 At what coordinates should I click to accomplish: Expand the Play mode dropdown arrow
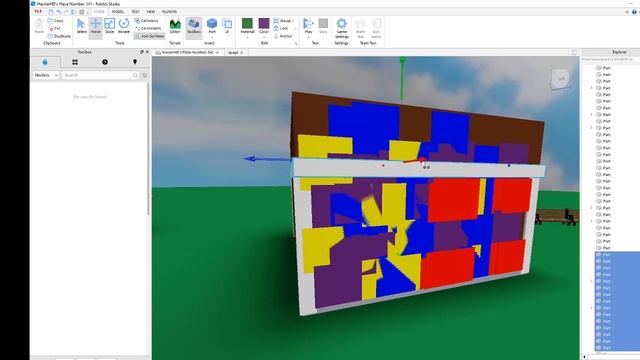click(x=308, y=37)
